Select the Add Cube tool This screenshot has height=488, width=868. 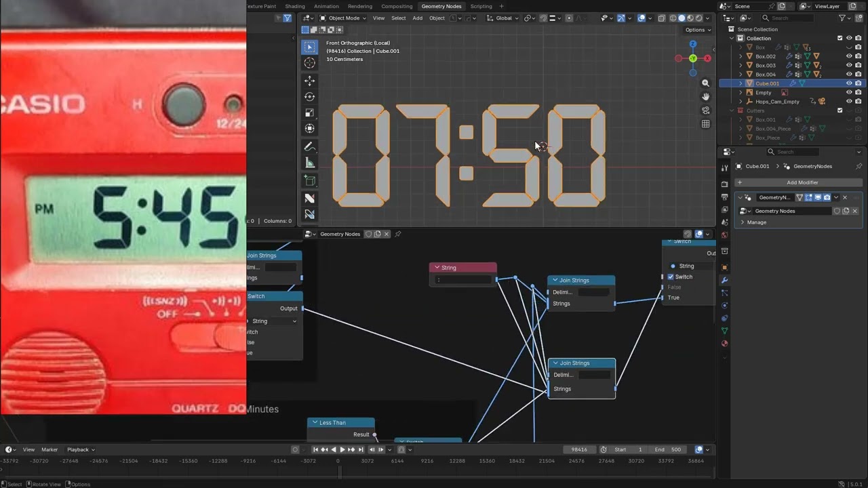(310, 180)
